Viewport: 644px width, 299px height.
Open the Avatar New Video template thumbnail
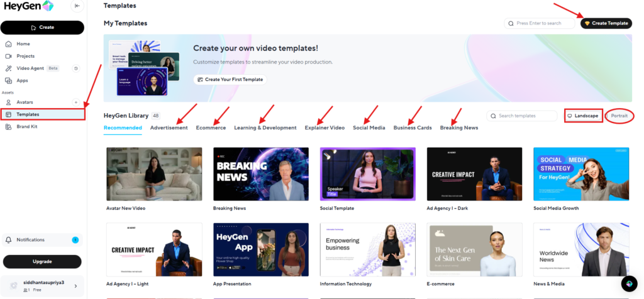154,174
